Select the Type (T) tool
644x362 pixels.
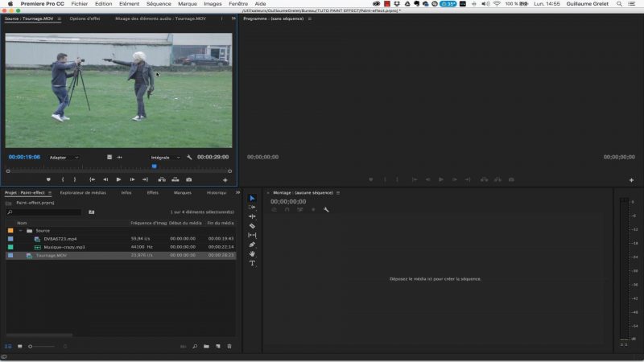pos(252,264)
